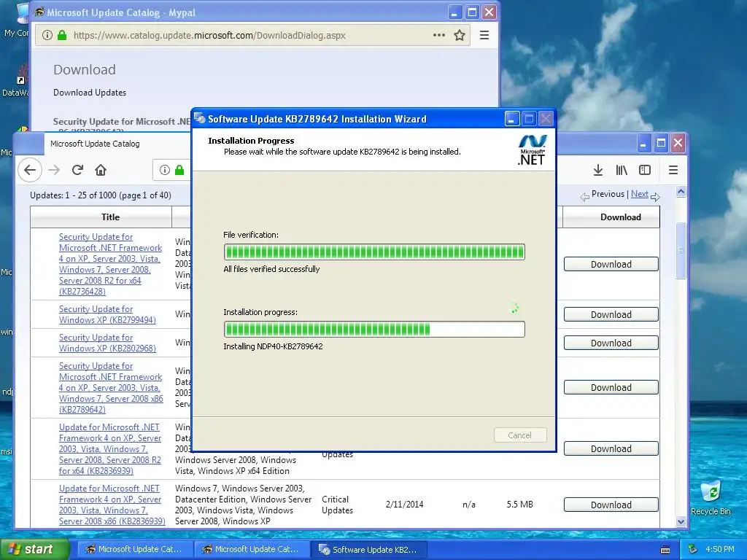
Task: Click the Cancel button in installation wizard
Action: [x=519, y=435]
